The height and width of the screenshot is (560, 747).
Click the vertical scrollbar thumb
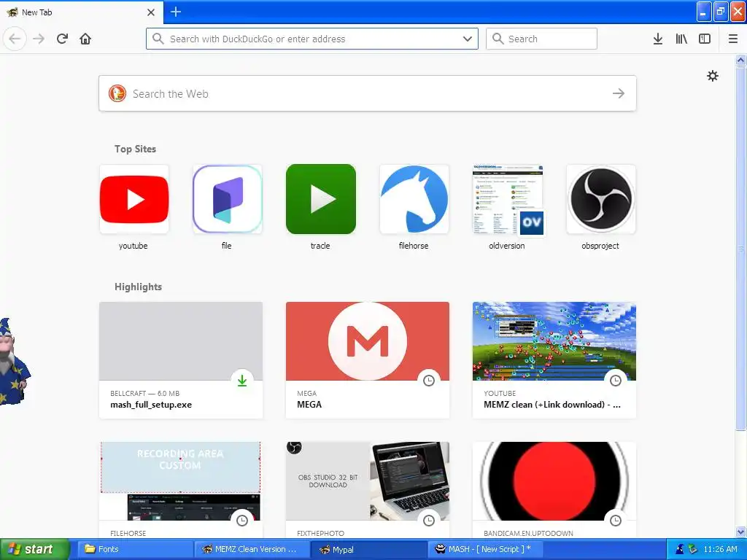point(740,248)
